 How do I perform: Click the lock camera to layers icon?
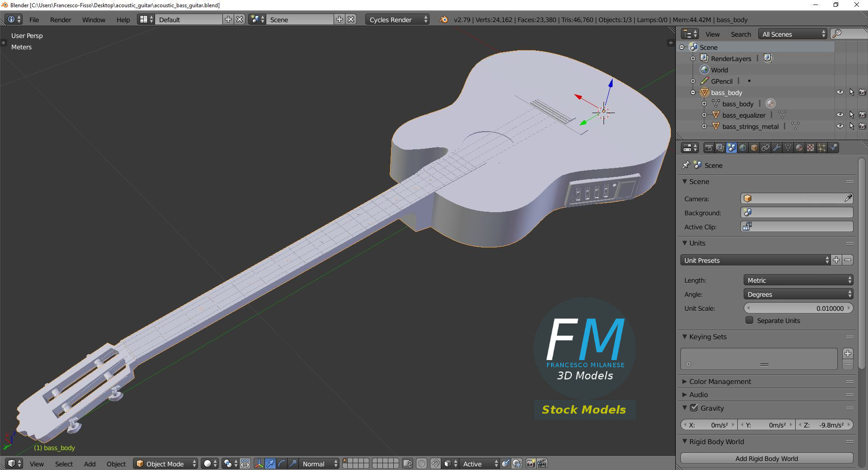tap(407, 464)
